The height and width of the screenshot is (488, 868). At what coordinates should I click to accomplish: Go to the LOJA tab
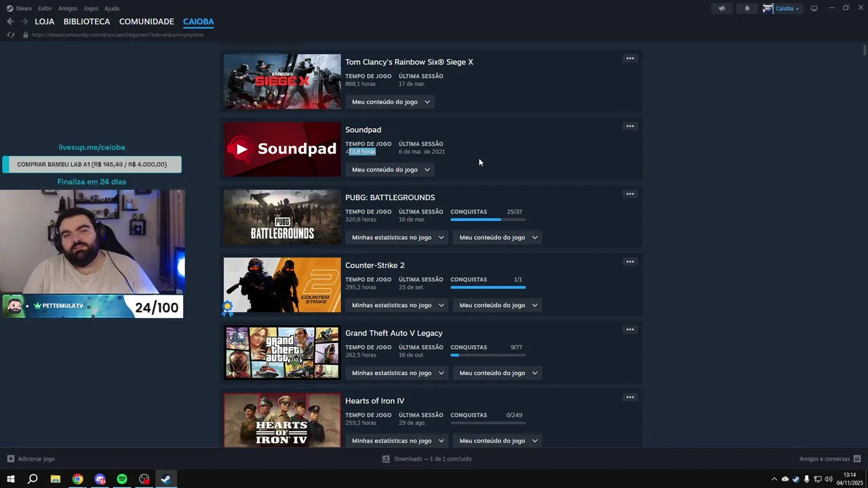(x=45, y=22)
